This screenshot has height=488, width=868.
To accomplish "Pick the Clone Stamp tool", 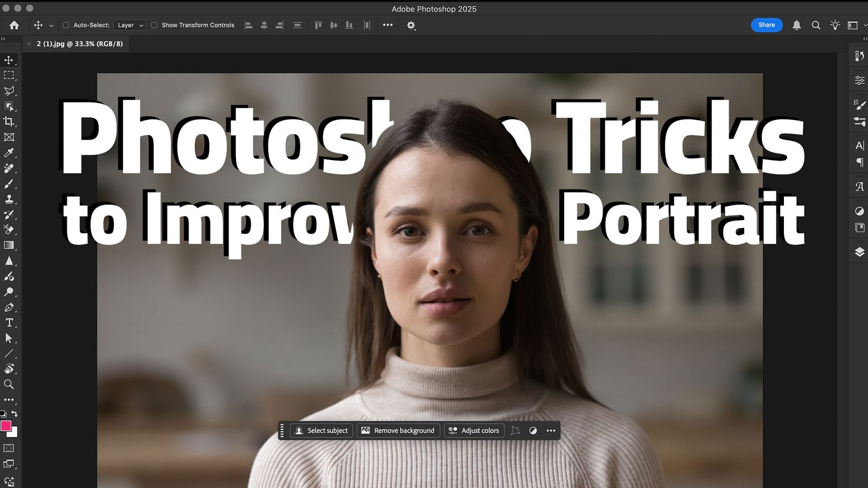I will (9, 199).
